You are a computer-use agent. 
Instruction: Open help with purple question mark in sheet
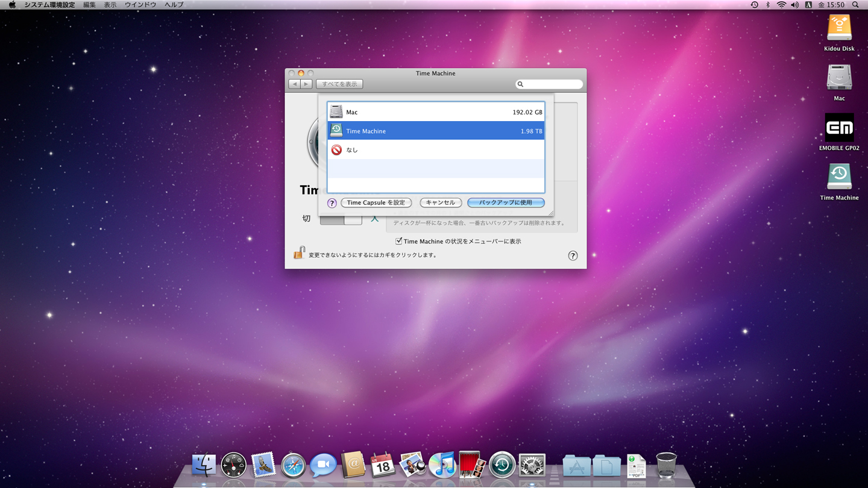(332, 203)
